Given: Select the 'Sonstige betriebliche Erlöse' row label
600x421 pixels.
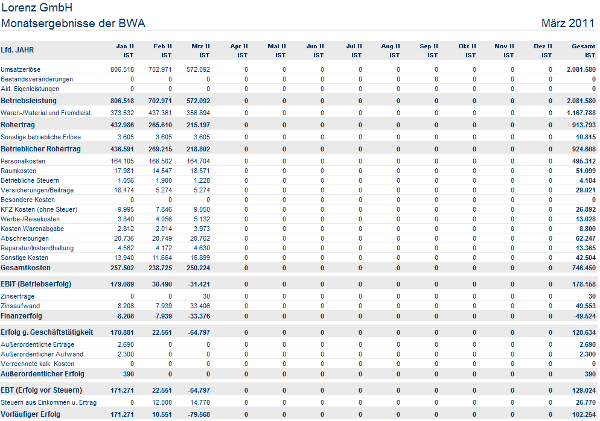Looking at the screenshot, I should tap(41, 137).
